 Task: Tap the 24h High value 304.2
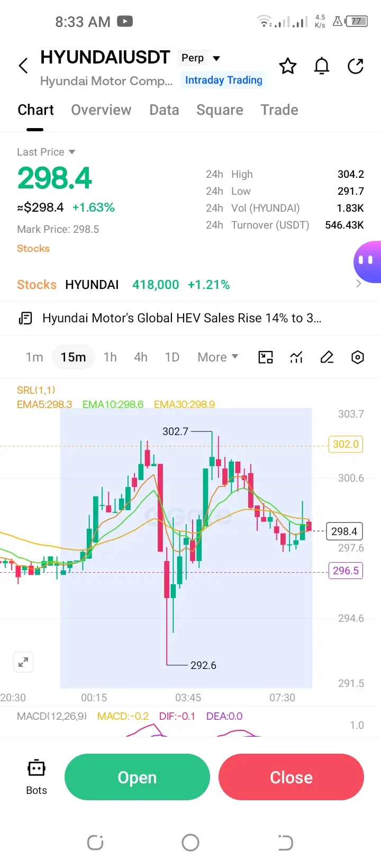[351, 174]
